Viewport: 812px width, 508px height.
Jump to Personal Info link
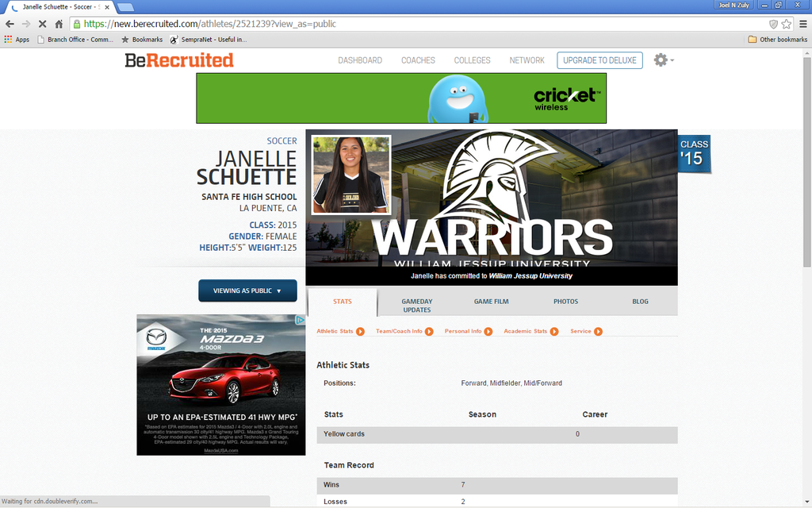pyautogui.click(x=463, y=331)
